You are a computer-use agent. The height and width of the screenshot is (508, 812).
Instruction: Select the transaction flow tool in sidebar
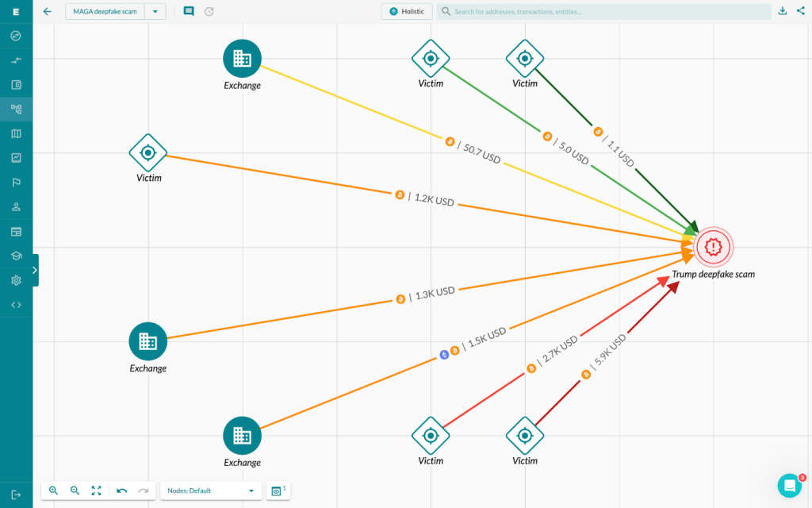click(16, 60)
